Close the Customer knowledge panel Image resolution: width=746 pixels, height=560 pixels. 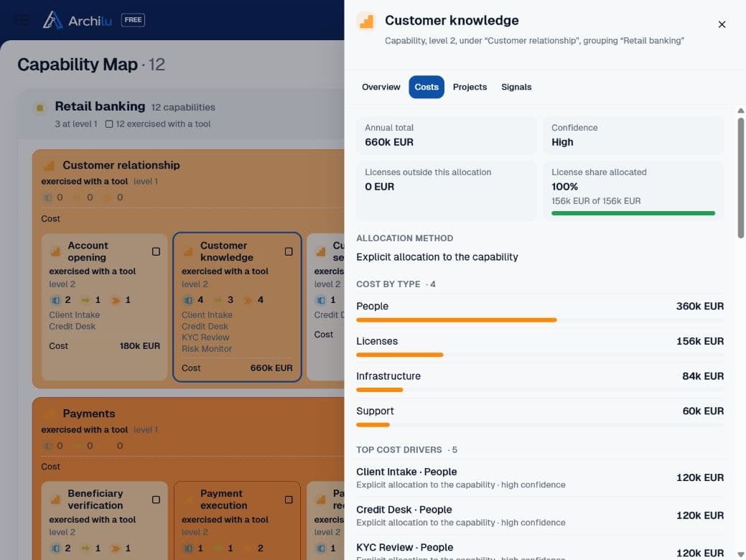(x=722, y=24)
